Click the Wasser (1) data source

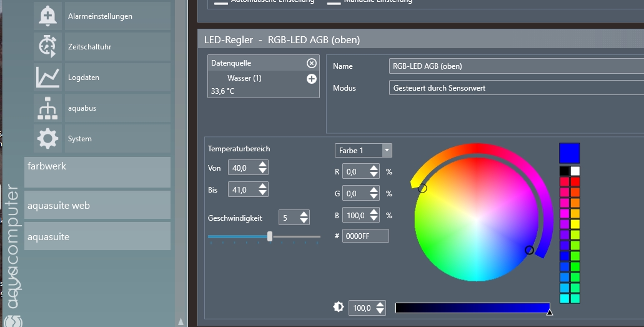[244, 78]
